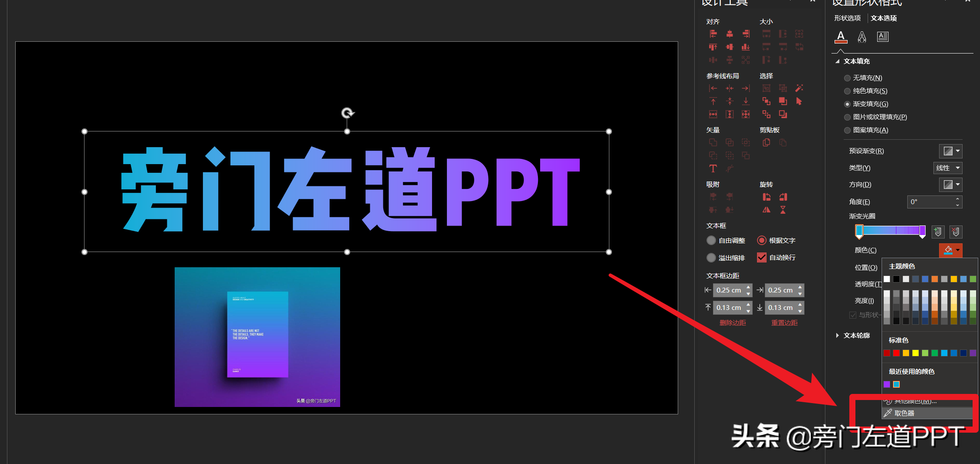
Task: Pick the recently used cyan swatch
Action: (x=896, y=384)
